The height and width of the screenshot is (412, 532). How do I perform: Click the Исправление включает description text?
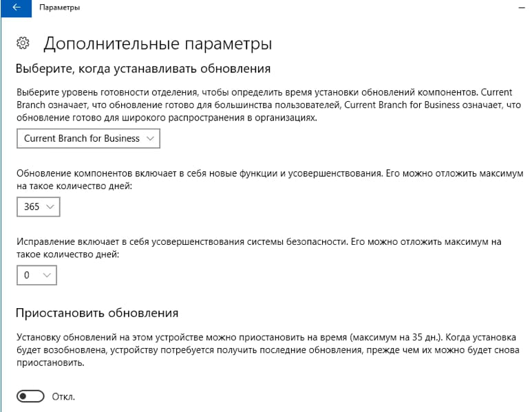pos(257,248)
